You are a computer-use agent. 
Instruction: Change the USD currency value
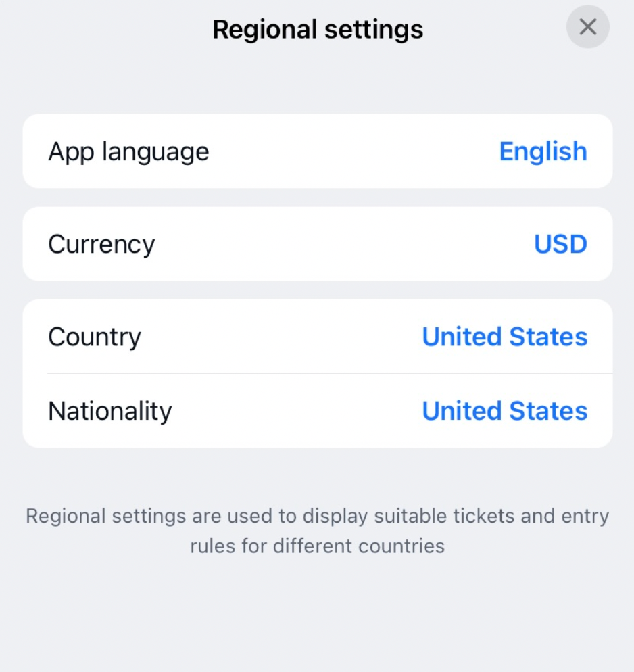(x=560, y=244)
